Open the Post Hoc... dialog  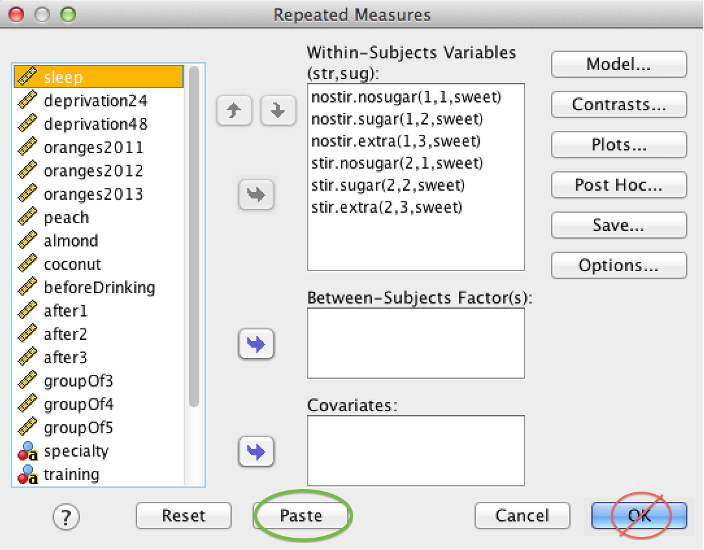pos(619,185)
